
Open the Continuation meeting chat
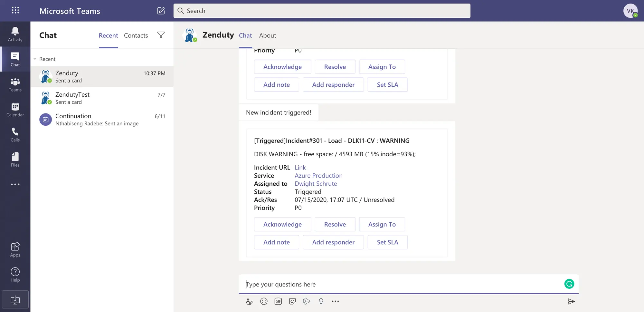coord(102,120)
